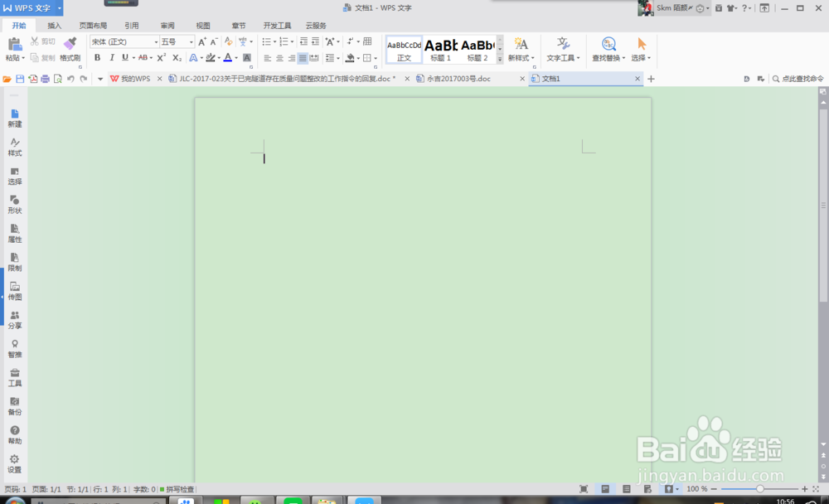This screenshot has height=504, width=829.
Task: Expand the Paste options arrow
Action: 23,58
